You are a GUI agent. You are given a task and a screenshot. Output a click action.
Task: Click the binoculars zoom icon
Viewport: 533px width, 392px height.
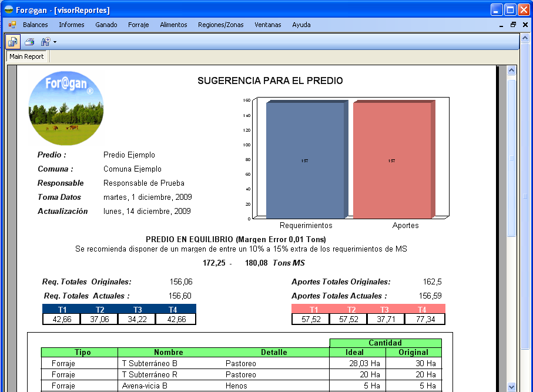click(x=45, y=42)
